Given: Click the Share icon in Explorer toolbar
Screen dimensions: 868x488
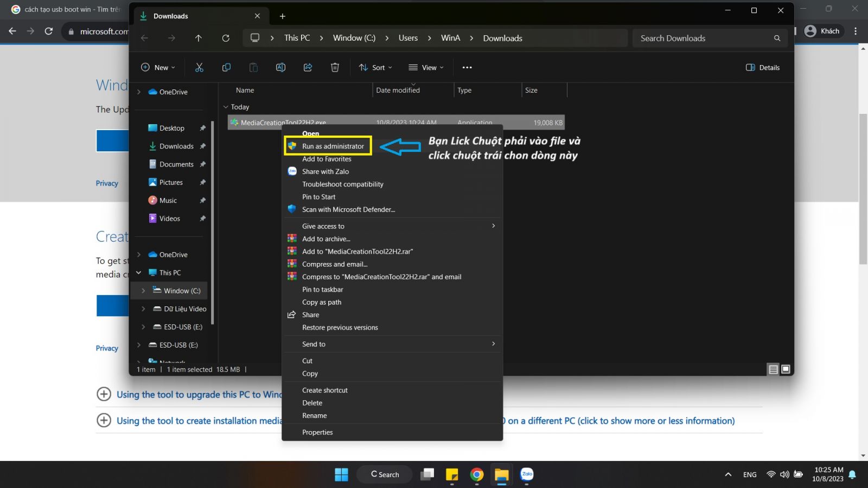Looking at the screenshot, I should (x=308, y=67).
